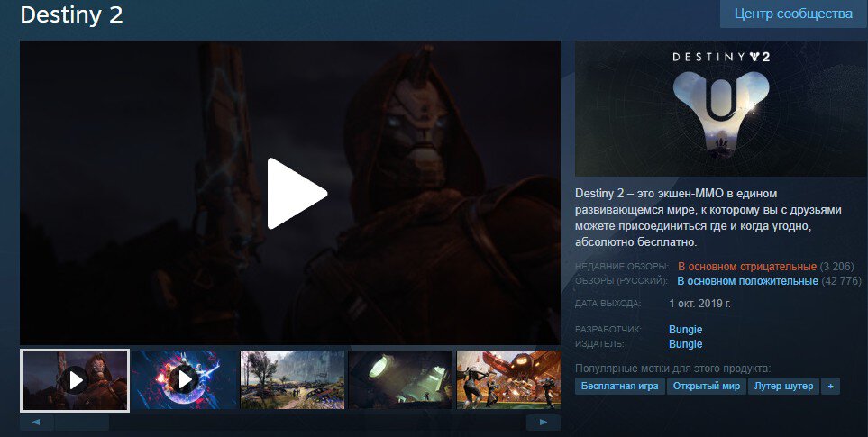Viewport: 868px width, 437px height.
Task: Select the second video thumbnail with colorful emblem
Action: (184, 380)
